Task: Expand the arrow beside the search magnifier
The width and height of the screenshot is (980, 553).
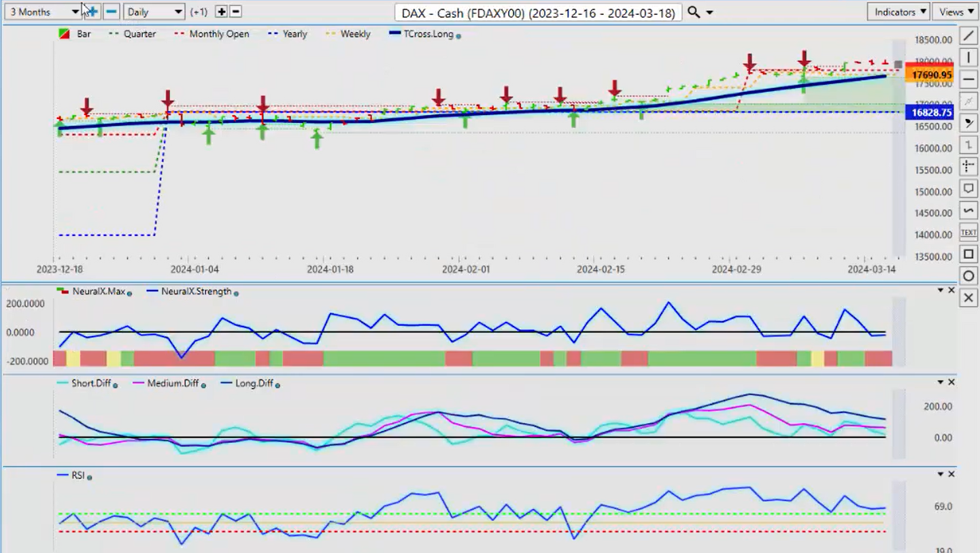Action: coord(710,13)
